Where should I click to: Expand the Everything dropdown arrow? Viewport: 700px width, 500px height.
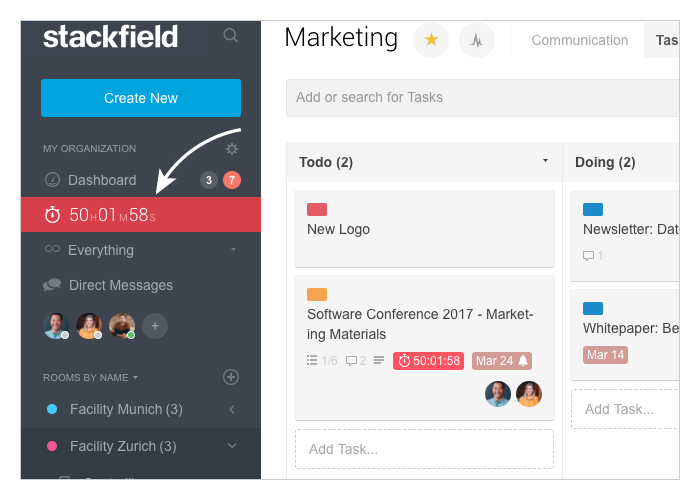(233, 250)
